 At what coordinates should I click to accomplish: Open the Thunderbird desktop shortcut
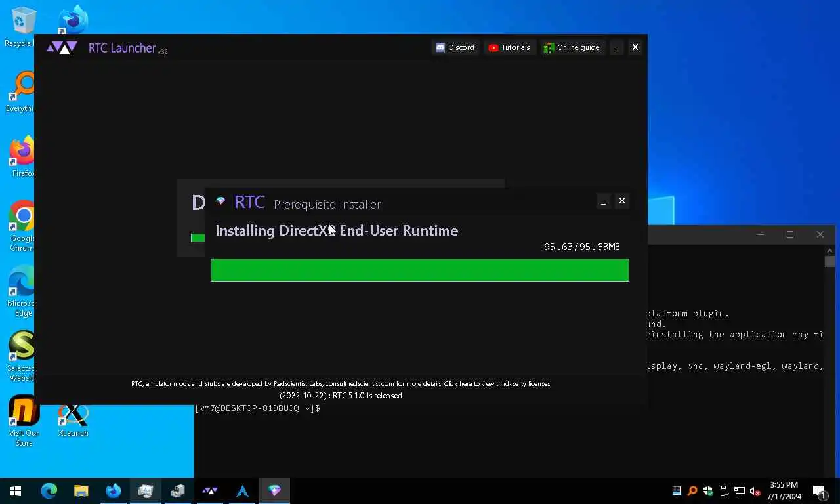click(73, 21)
